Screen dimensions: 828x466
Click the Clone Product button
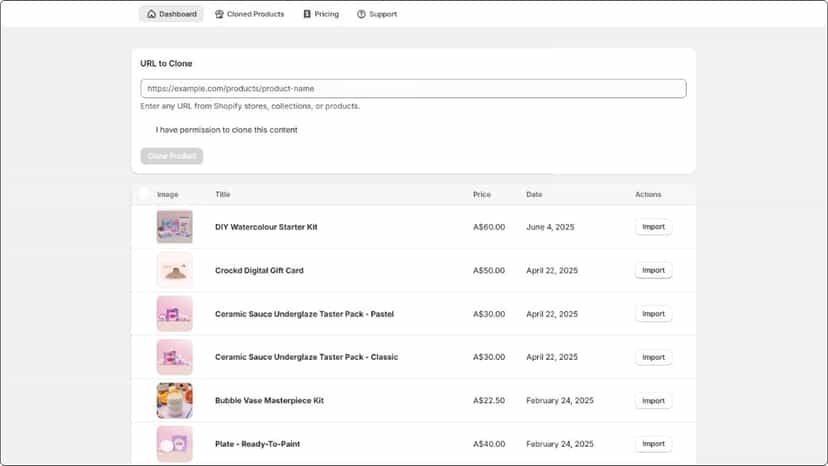click(x=172, y=156)
